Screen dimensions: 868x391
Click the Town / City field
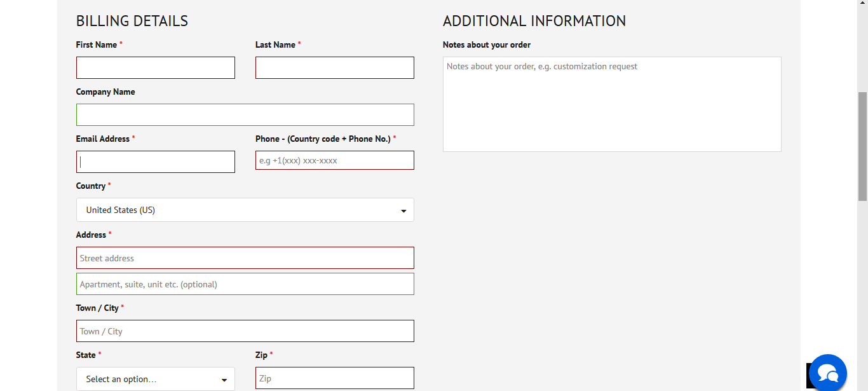pos(245,331)
